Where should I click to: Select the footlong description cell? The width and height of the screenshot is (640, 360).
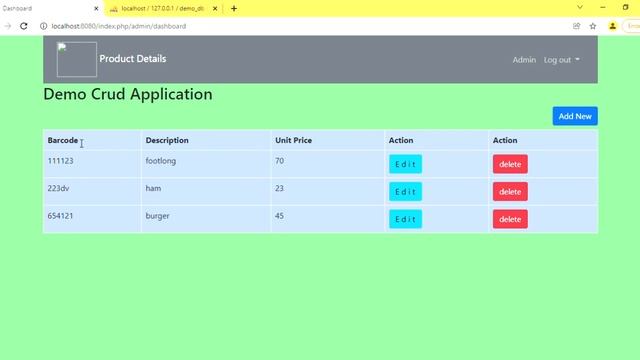[x=206, y=164]
